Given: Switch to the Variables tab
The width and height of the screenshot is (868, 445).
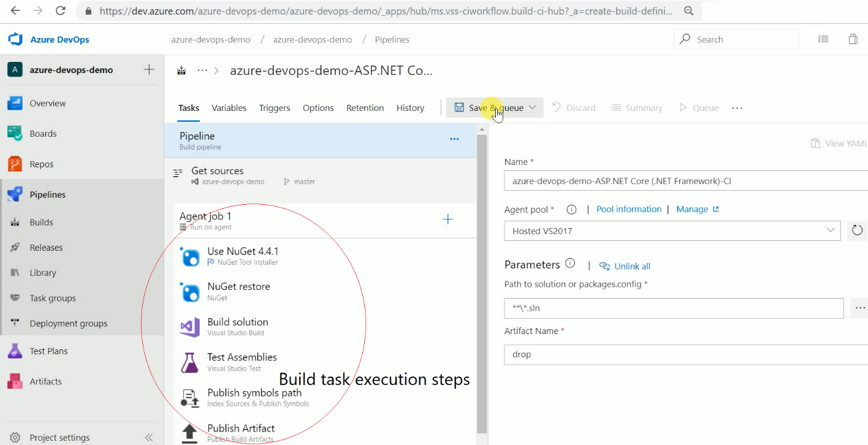Looking at the screenshot, I should pos(229,108).
